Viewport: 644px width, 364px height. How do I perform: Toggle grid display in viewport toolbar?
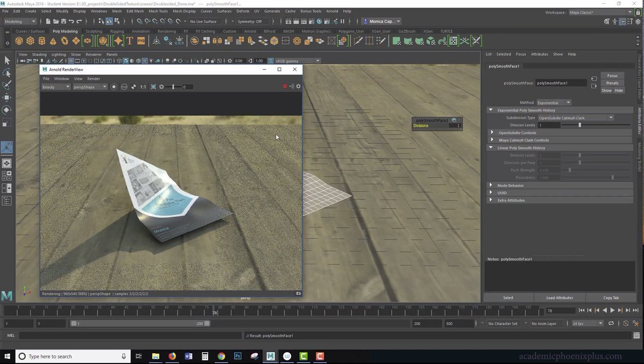point(71,61)
